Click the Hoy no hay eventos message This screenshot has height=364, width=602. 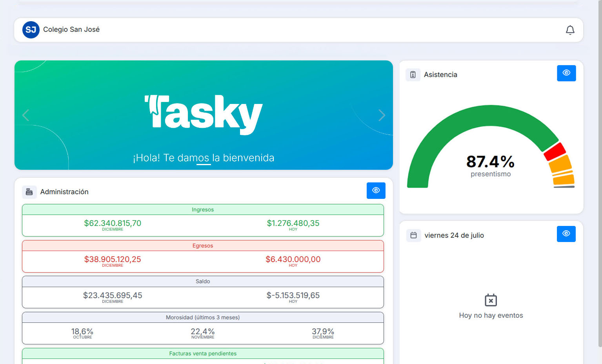(x=491, y=315)
